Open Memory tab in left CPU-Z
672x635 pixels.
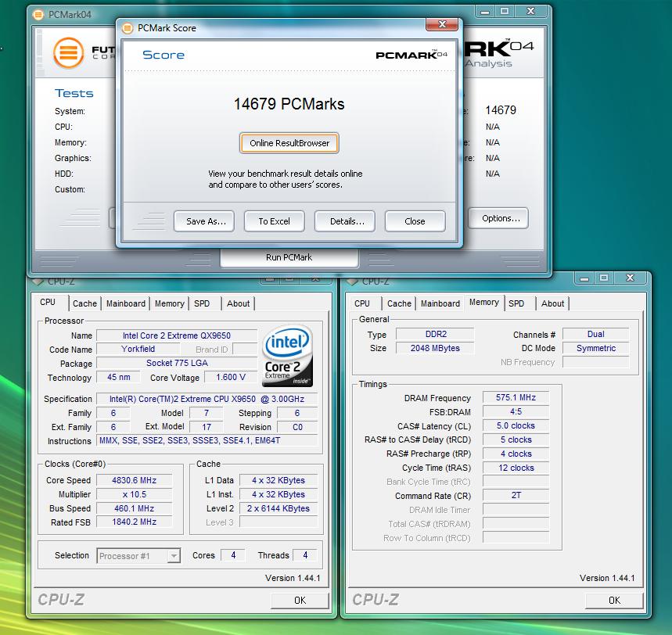point(170,303)
